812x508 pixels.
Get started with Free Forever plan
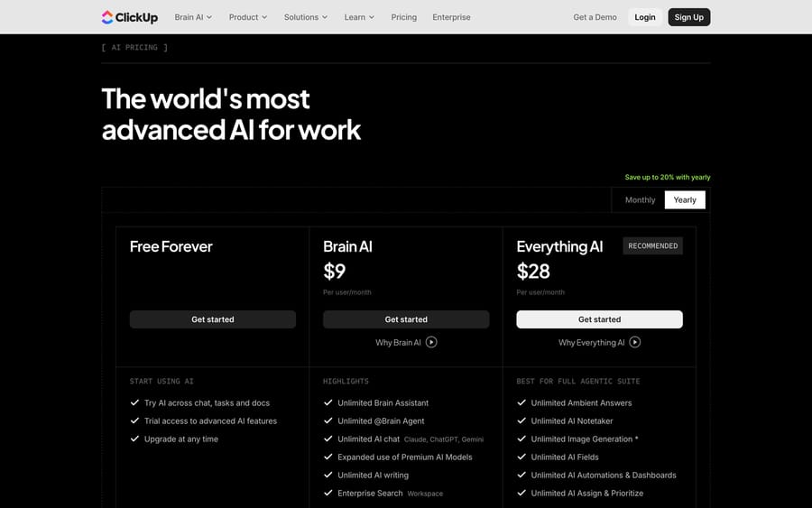pyautogui.click(x=213, y=319)
